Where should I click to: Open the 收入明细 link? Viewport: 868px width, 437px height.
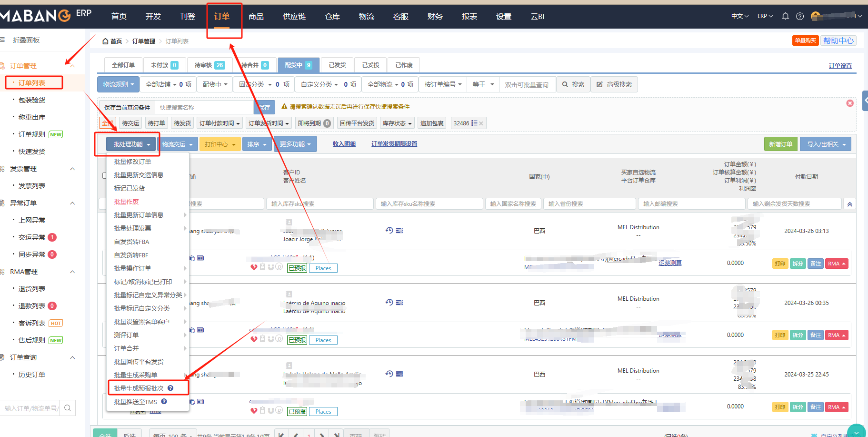344,144
